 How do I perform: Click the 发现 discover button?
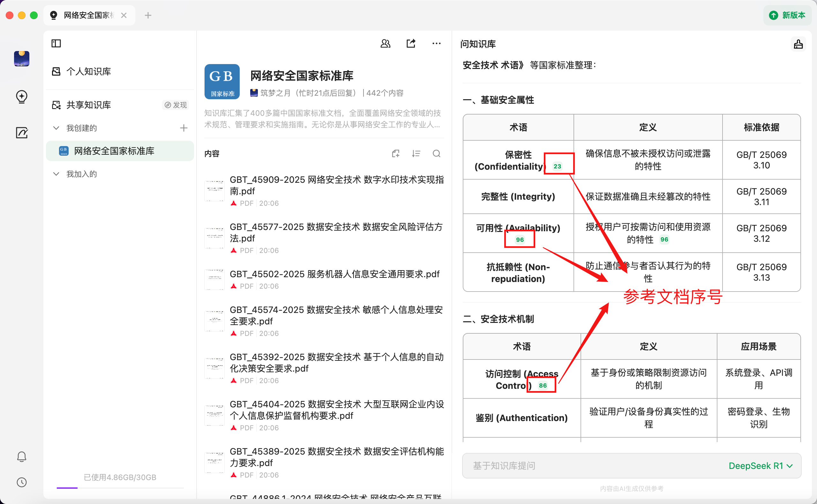176,105
